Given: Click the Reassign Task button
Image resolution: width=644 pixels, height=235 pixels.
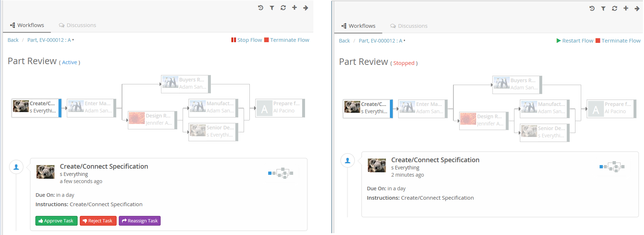Looking at the screenshot, I should tap(140, 221).
